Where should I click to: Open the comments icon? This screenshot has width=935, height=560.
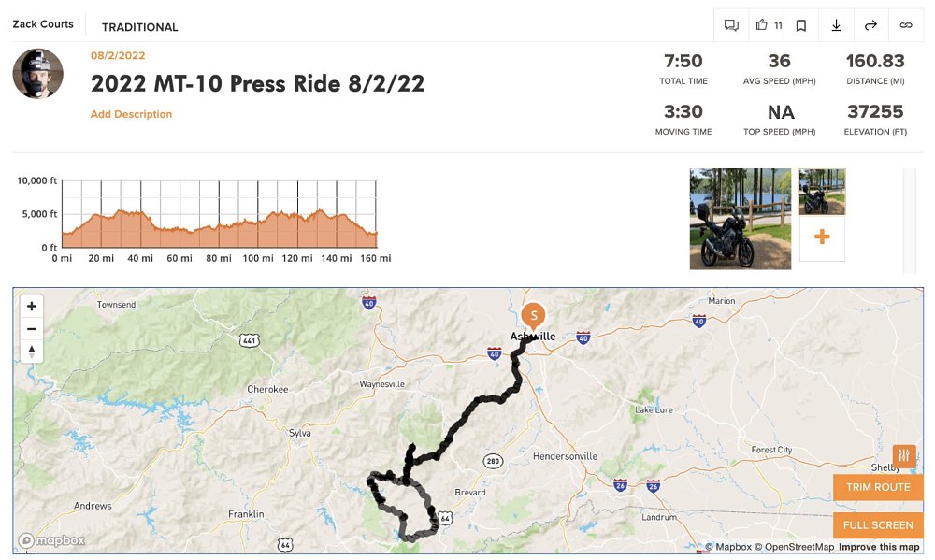tap(731, 25)
